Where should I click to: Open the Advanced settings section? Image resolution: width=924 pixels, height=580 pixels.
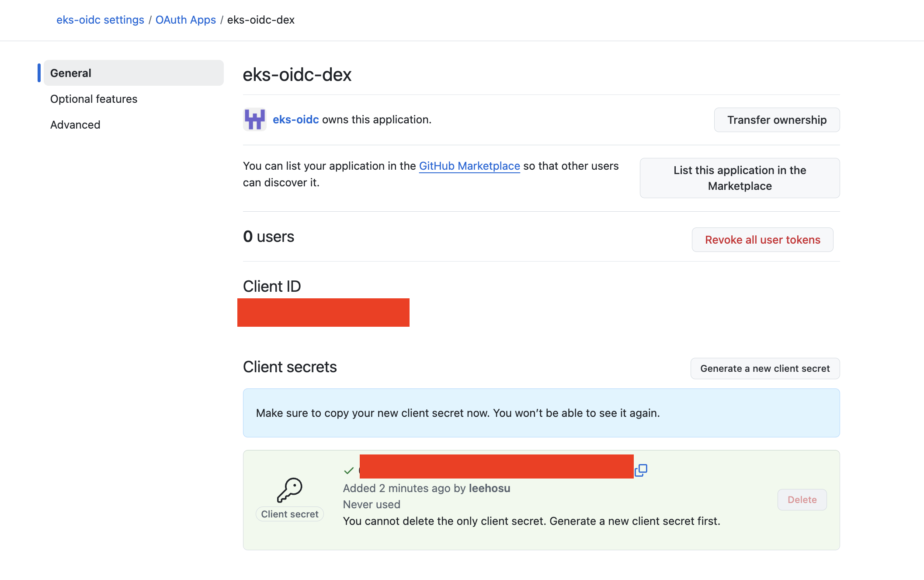pyautogui.click(x=75, y=125)
